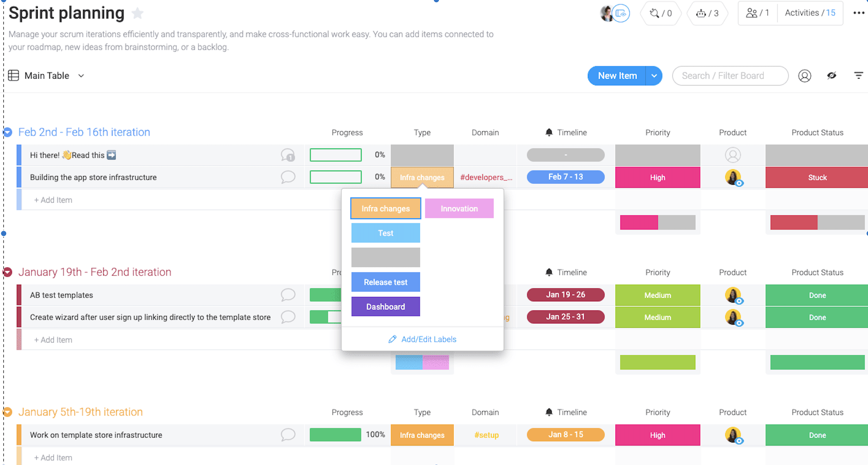This screenshot has height=465, width=868.
Task: Click Feb 7 - 13 timeline pill
Action: (566, 177)
